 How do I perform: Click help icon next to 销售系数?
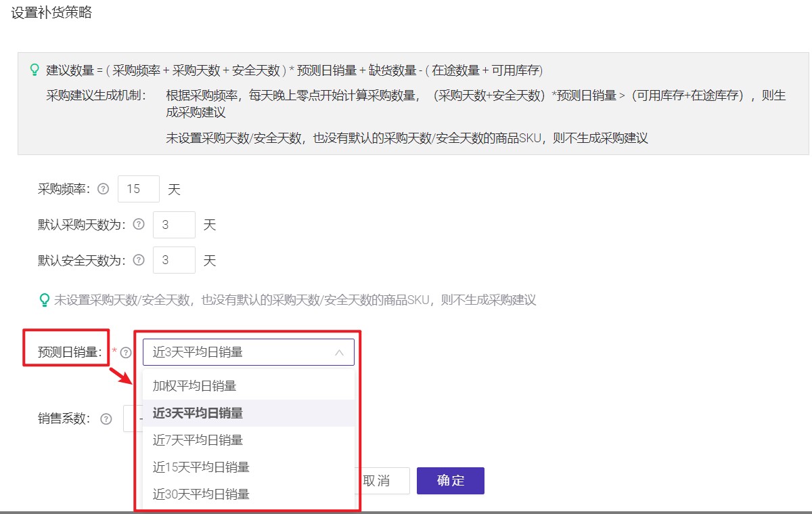coord(106,419)
